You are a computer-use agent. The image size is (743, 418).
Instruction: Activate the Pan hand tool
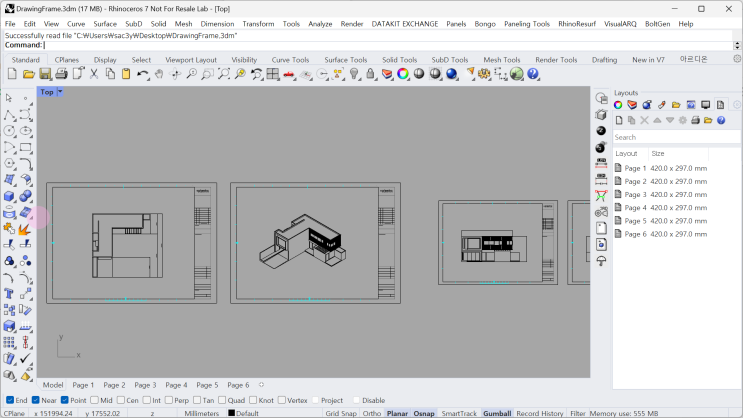pos(159,74)
